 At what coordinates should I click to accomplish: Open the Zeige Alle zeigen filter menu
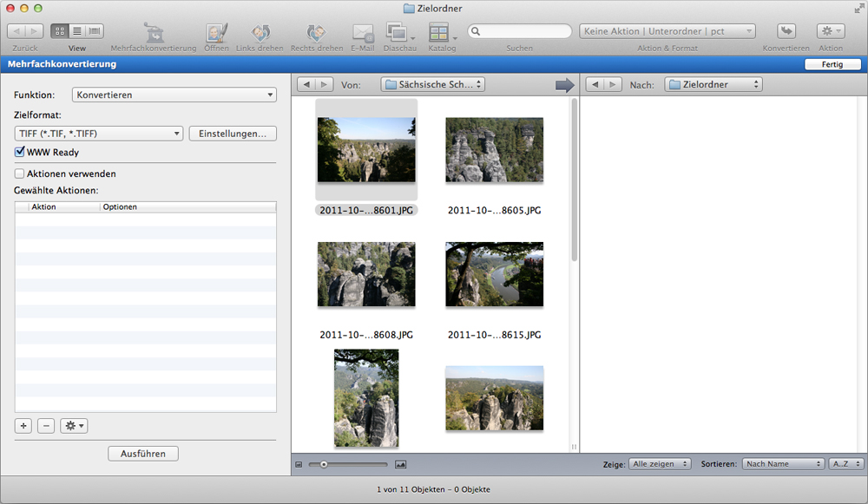(x=660, y=464)
